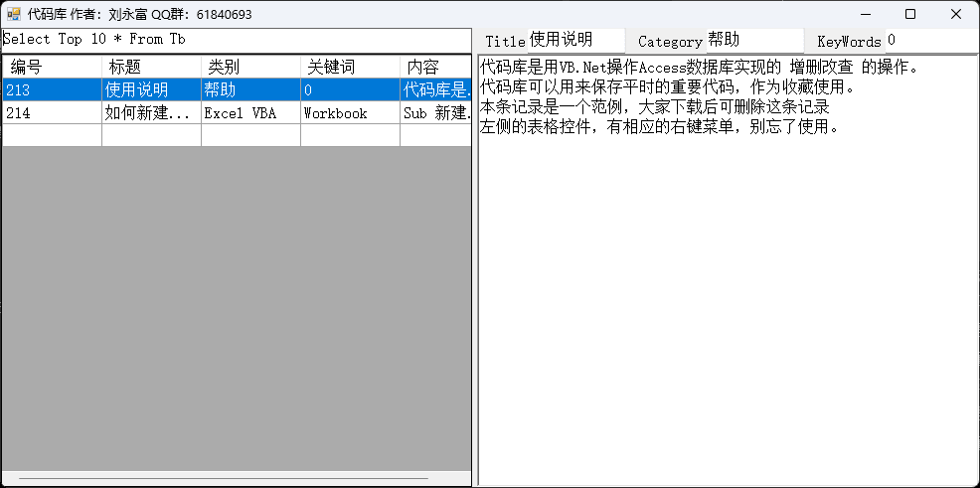
Task: Select the content cell starting with 代码库是
Action: click(x=435, y=90)
